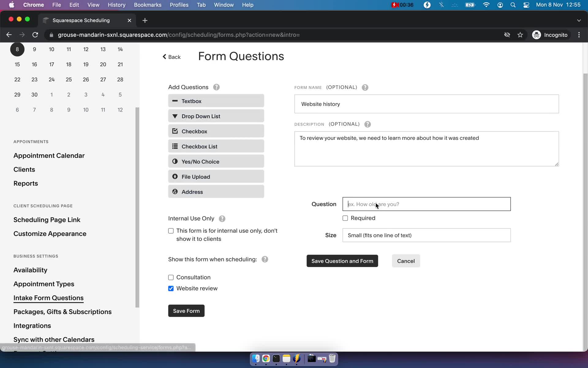Select date 17 in the mini calendar
The height and width of the screenshot is (368, 588).
(x=51, y=64)
